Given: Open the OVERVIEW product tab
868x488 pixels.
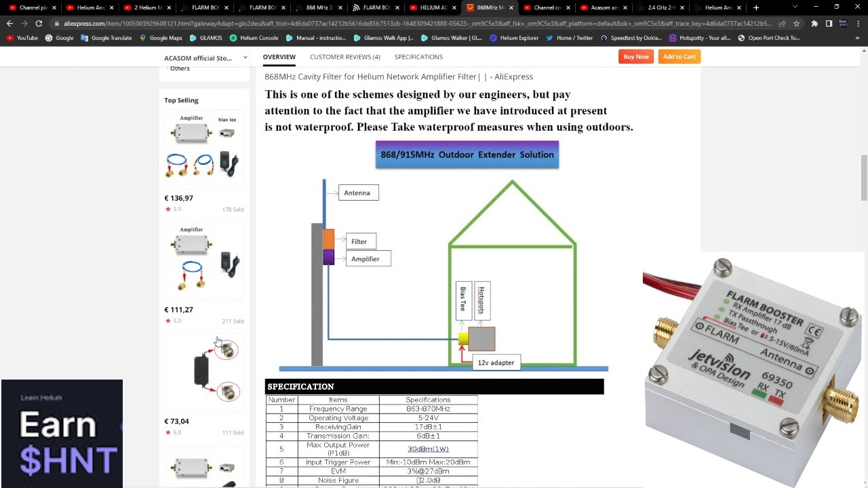Looking at the screenshot, I should pos(279,57).
